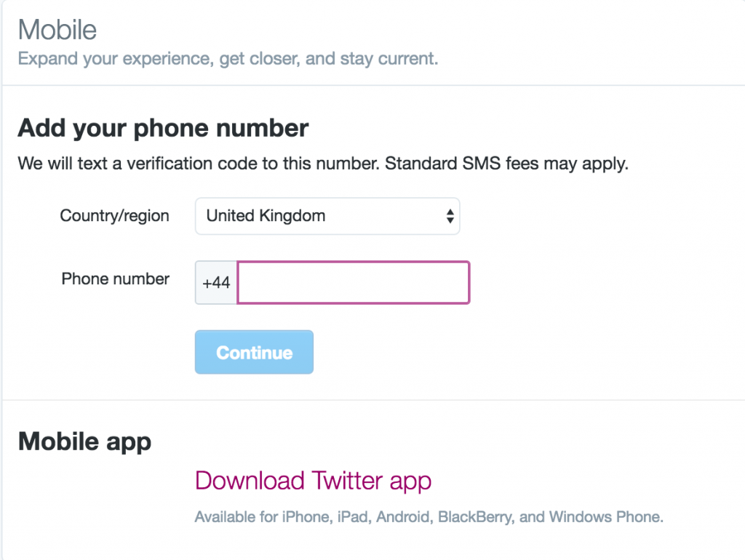Screen dimensions: 745x560
Task: Click the Phone number label
Action: click(115, 279)
